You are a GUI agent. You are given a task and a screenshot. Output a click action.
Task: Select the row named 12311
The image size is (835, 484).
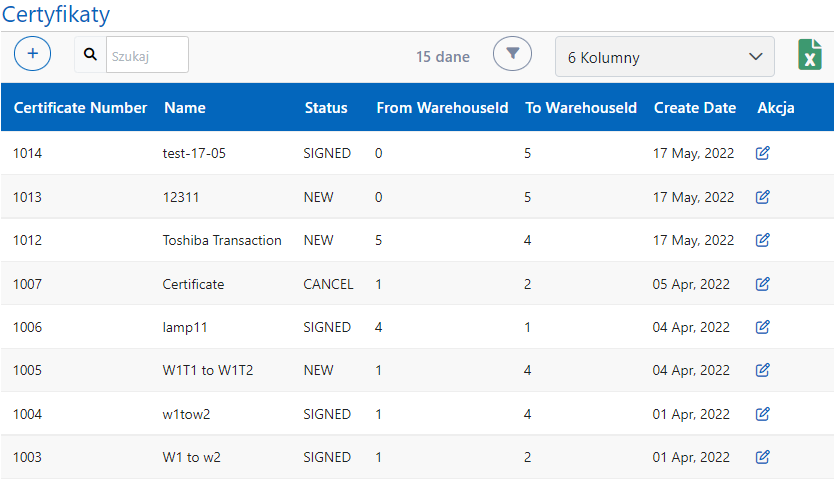(181, 197)
